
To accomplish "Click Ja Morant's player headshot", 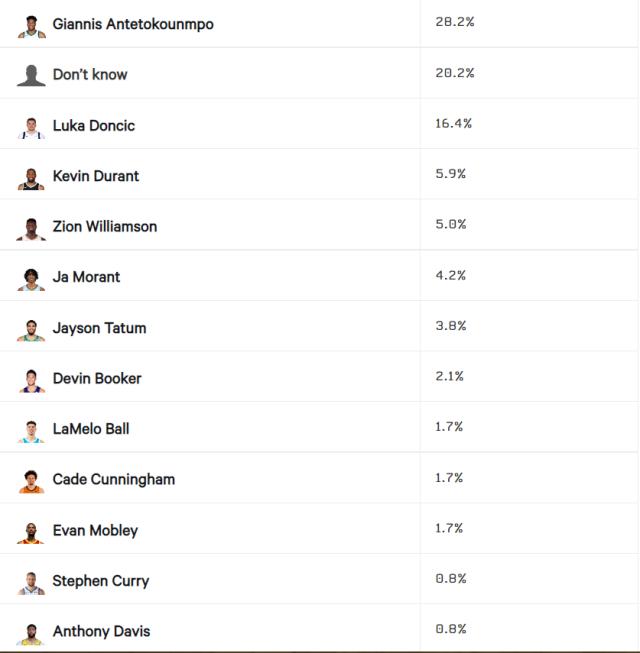I will point(31,278).
